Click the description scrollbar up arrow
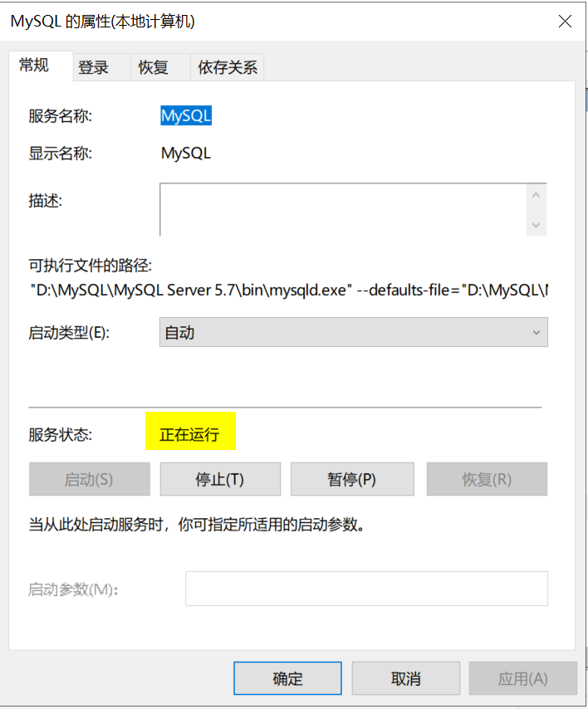This screenshot has width=588, height=709. coord(536,196)
